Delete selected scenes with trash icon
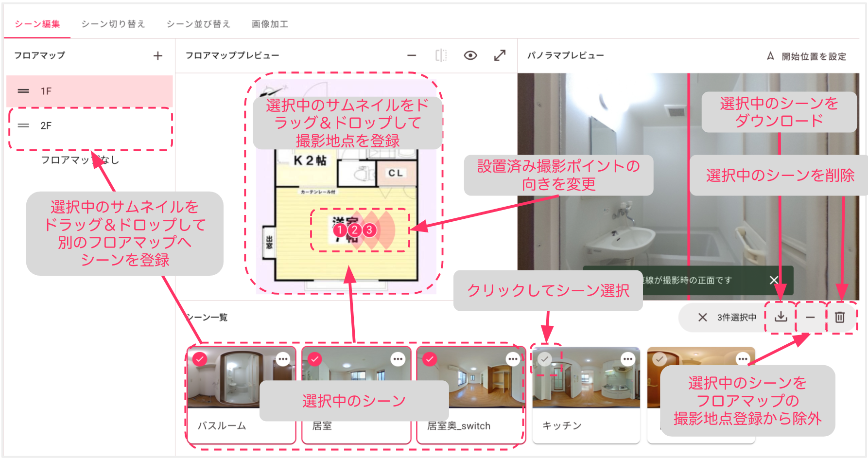 pyautogui.click(x=839, y=318)
